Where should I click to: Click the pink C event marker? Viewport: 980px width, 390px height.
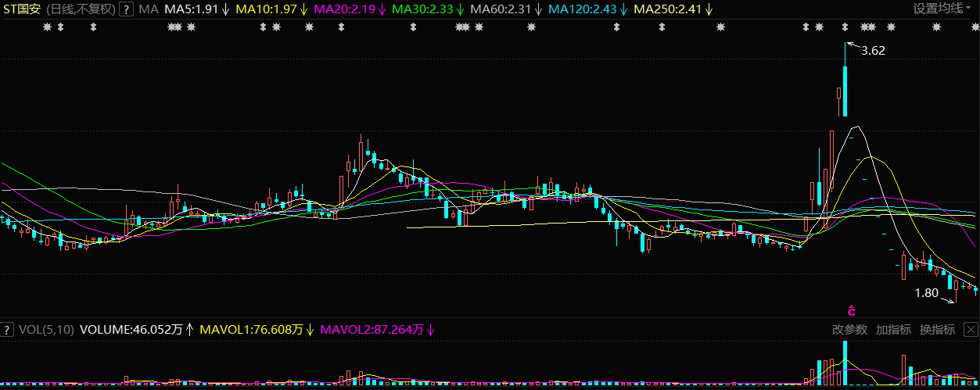point(852,310)
